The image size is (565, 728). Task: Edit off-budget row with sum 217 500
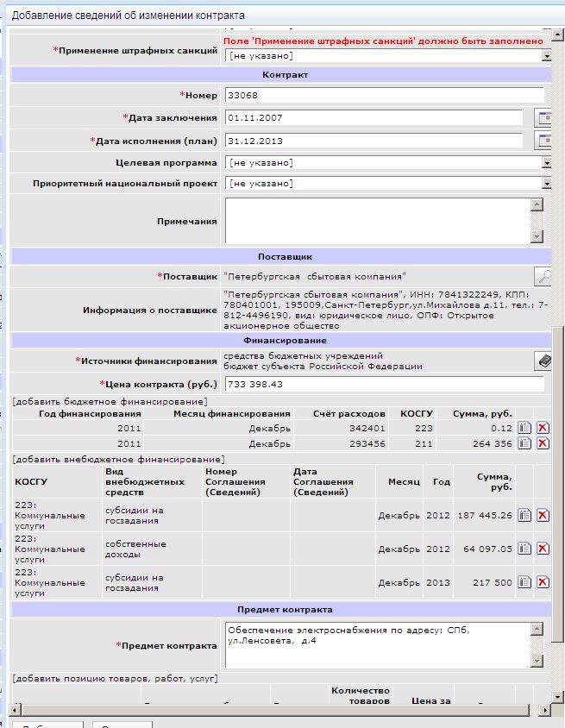(x=524, y=581)
